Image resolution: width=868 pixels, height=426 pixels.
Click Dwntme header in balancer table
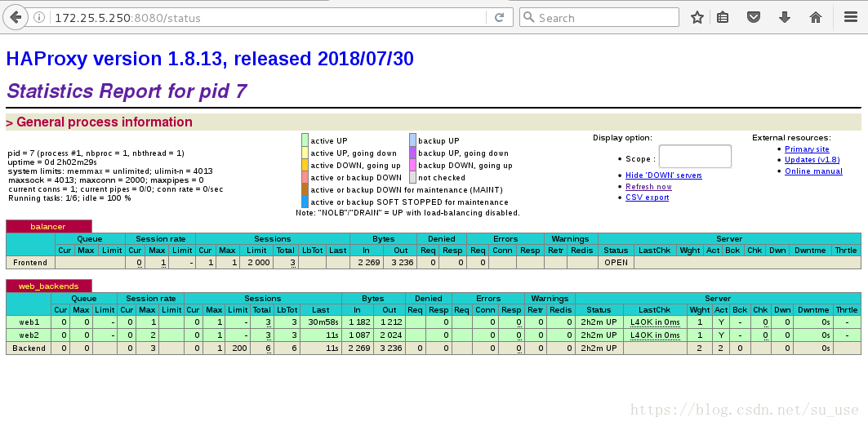point(809,250)
